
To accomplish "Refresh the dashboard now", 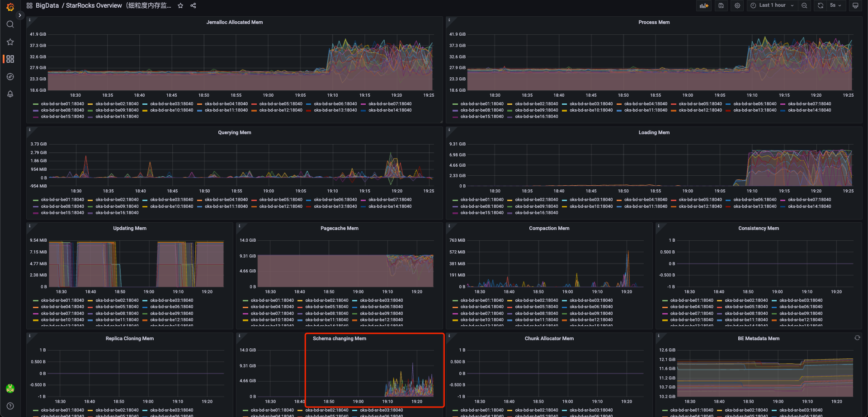I will (821, 5).
